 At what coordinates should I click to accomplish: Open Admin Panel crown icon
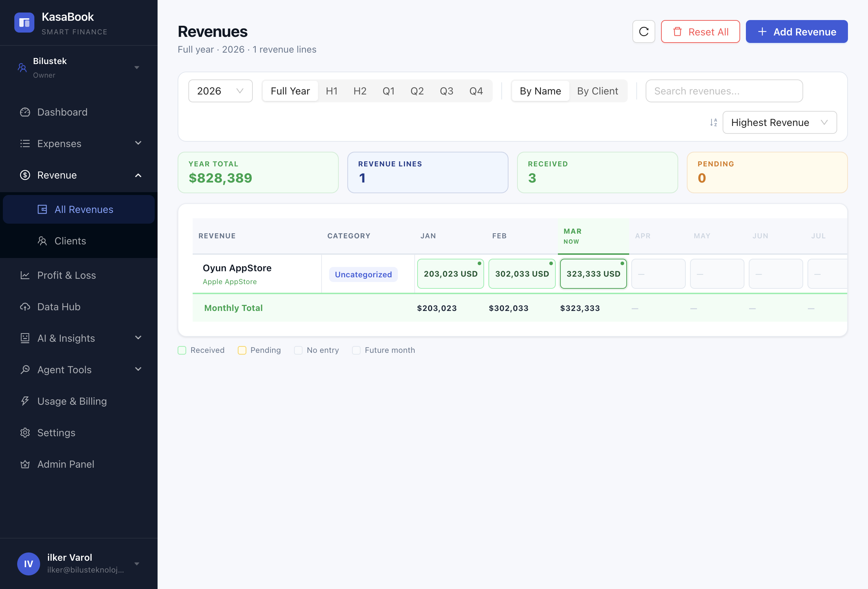(x=25, y=464)
